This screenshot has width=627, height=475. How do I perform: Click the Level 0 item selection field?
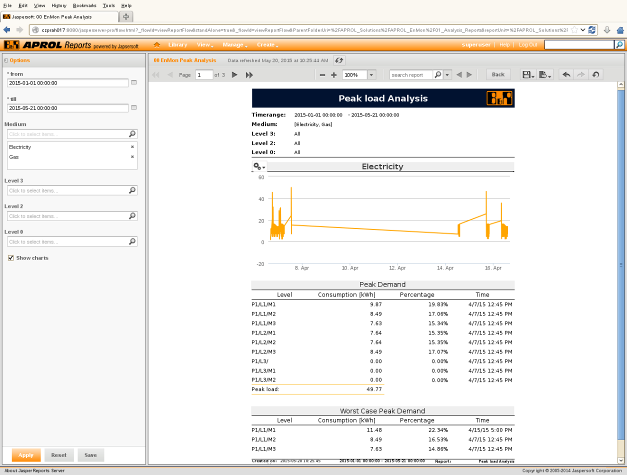pos(72,241)
